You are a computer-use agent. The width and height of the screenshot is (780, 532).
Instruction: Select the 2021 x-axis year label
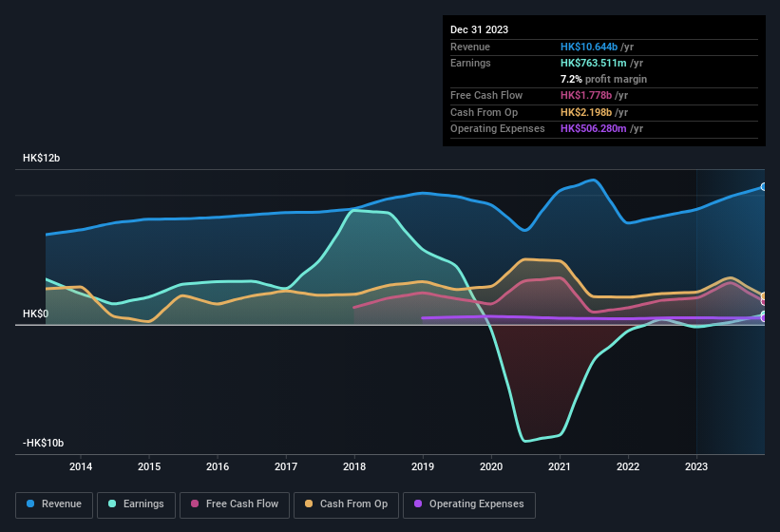(x=560, y=466)
